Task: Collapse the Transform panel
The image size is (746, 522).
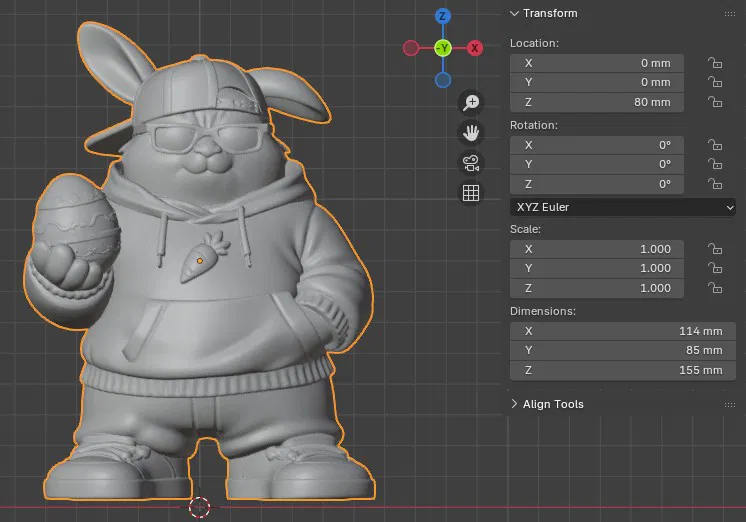Action: point(514,13)
